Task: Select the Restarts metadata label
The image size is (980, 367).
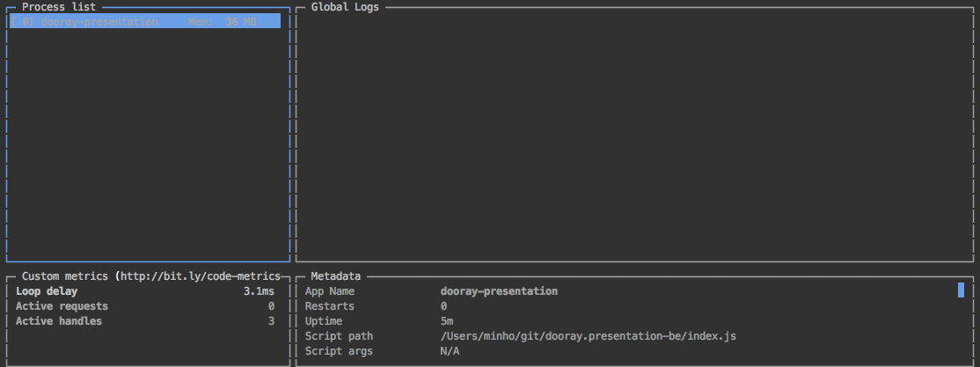Action: coord(329,306)
